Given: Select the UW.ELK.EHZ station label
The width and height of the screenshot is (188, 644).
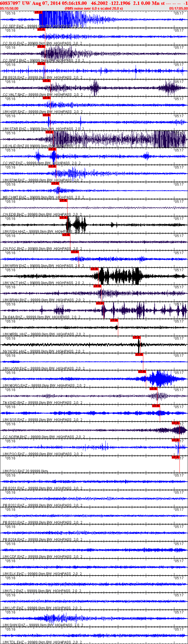Looking at the screenshot, I should coord(42,574).
